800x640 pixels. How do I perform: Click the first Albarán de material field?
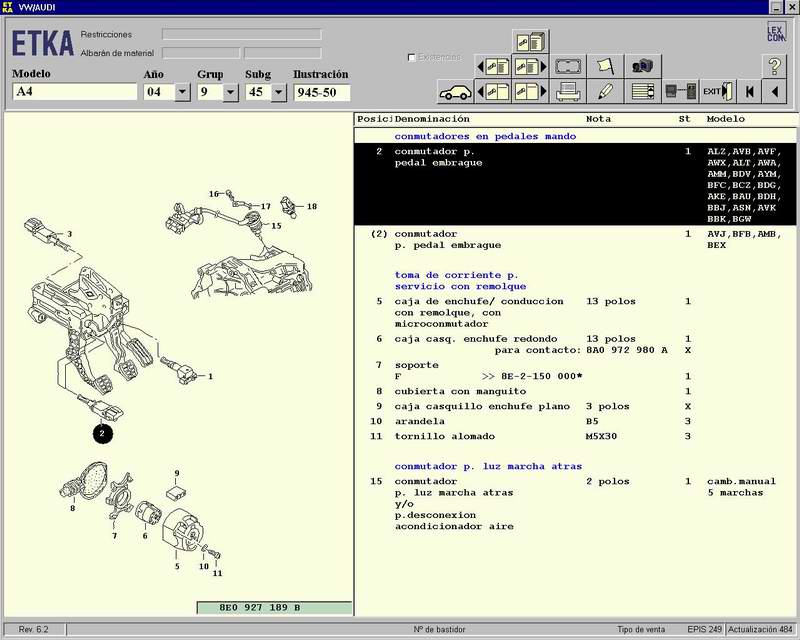[201, 53]
